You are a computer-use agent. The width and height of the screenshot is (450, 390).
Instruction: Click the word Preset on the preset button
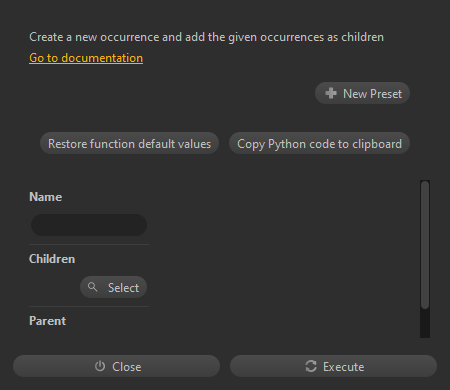(386, 94)
